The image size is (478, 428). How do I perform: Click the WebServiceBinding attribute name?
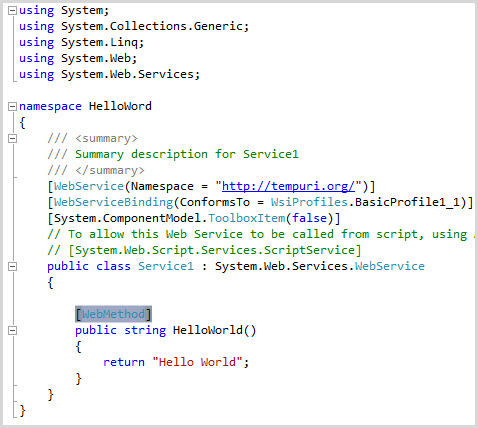point(114,202)
